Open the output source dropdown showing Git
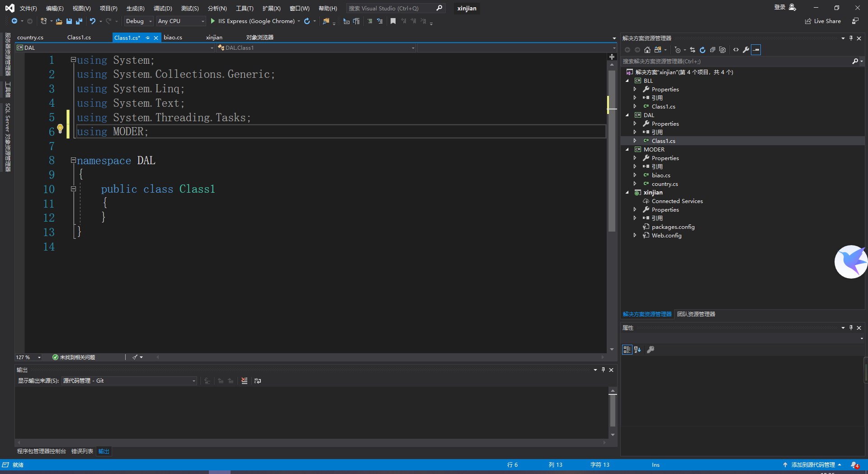This screenshot has width=868, height=474. 129,381
